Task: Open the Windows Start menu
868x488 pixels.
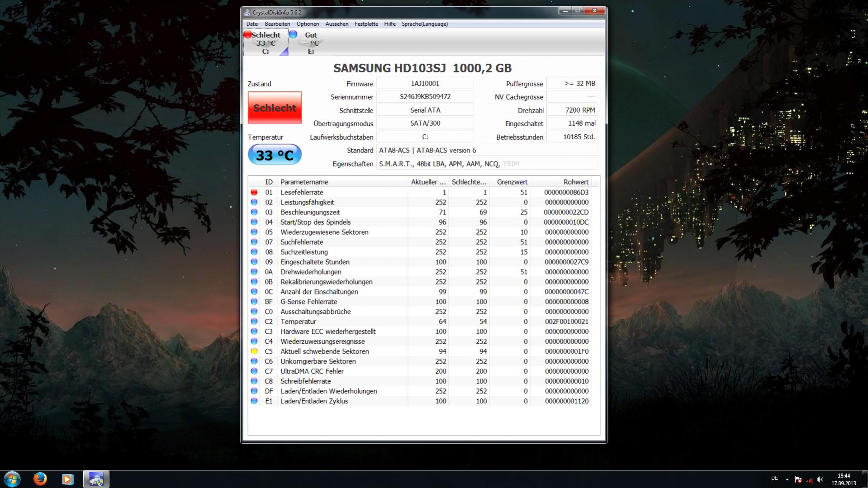Action: pos(12,479)
